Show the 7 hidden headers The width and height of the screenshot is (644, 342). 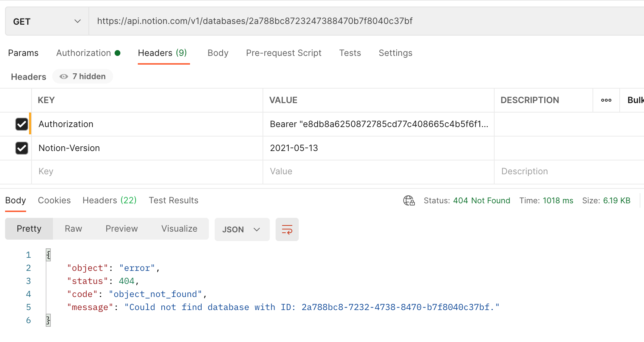pos(83,77)
